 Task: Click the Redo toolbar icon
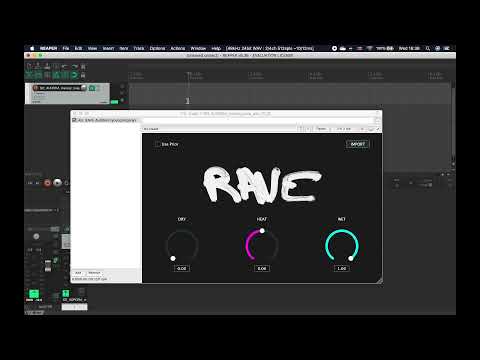click(x=74, y=66)
